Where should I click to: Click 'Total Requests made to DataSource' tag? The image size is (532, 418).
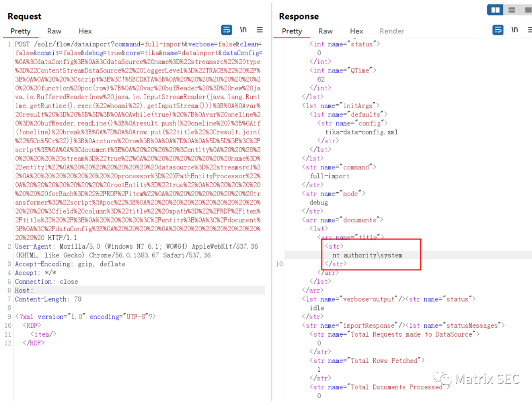click(x=395, y=334)
